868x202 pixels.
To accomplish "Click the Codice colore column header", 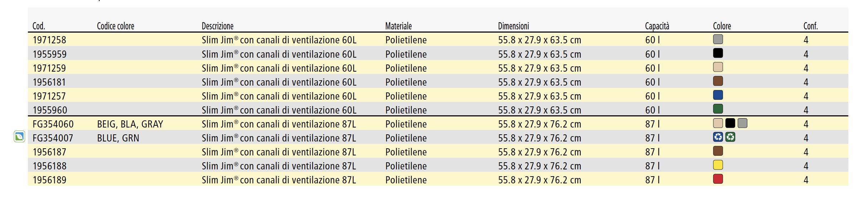I will click(115, 26).
